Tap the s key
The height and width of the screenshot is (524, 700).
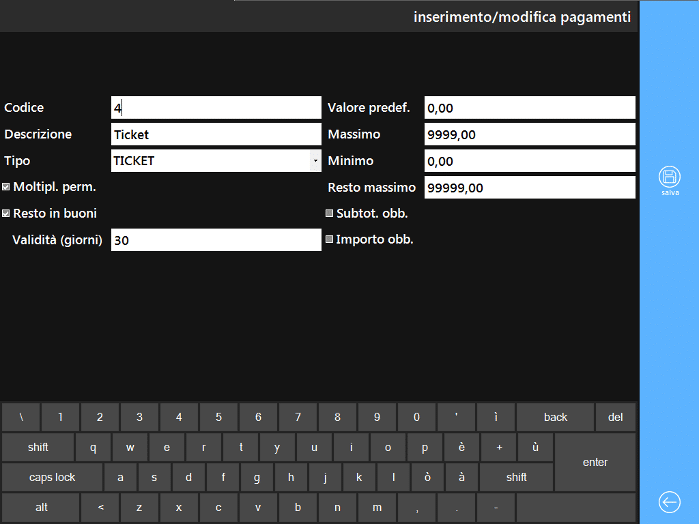coord(154,477)
